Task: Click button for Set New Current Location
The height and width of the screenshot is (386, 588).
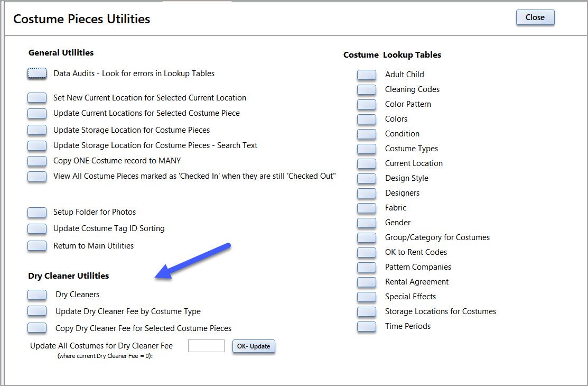Action: click(37, 98)
